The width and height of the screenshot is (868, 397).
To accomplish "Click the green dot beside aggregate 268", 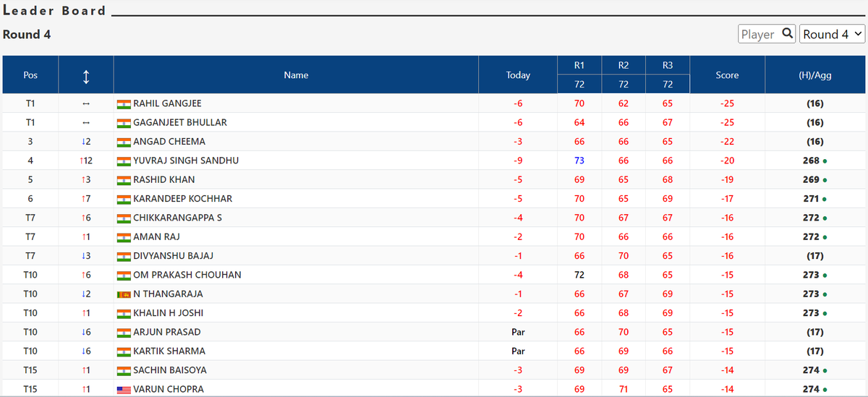I will [x=826, y=161].
